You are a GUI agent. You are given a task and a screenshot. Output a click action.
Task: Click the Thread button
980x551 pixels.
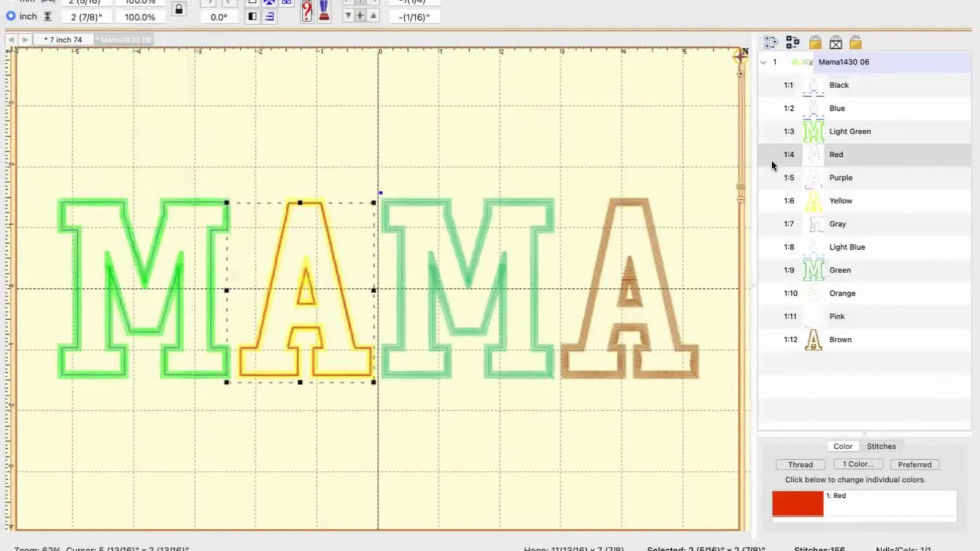click(800, 465)
